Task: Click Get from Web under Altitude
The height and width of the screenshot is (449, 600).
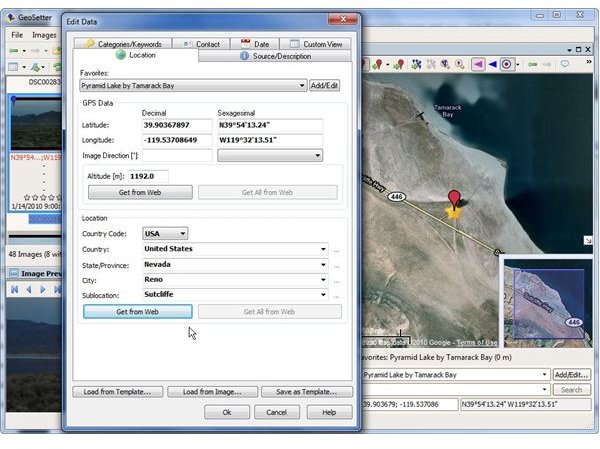Action: [140, 192]
